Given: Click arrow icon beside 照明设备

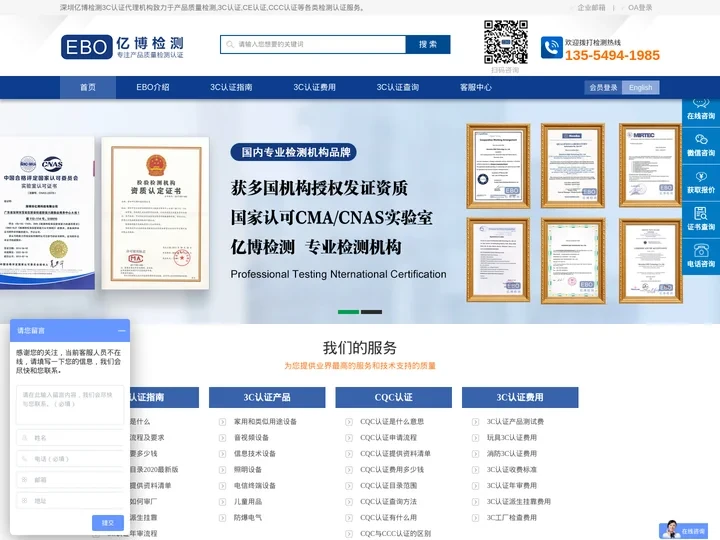Looking at the screenshot, I should pos(223,470).
